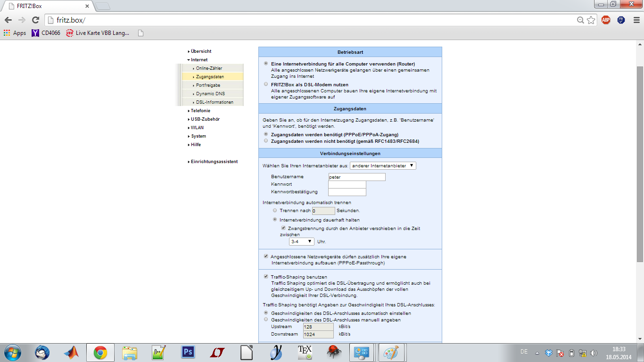Select Trennen nach Sekunden option
644x362 pixels.
coord(275,210)
